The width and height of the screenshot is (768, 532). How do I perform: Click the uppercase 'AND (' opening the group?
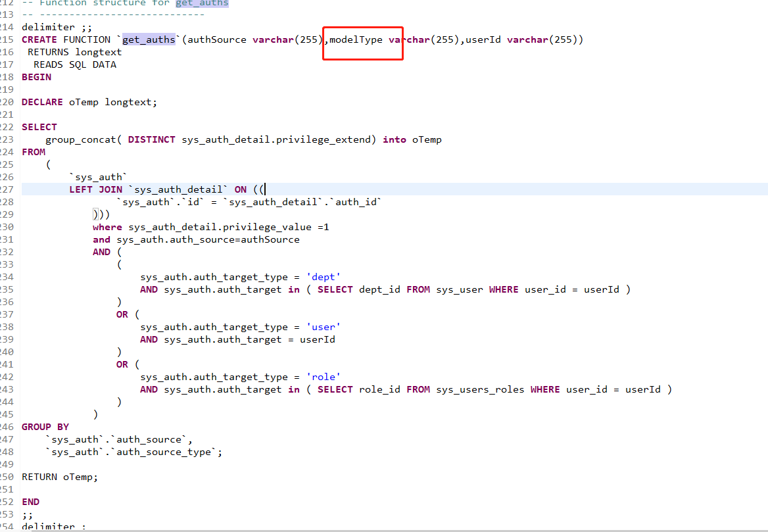point(107,252)
